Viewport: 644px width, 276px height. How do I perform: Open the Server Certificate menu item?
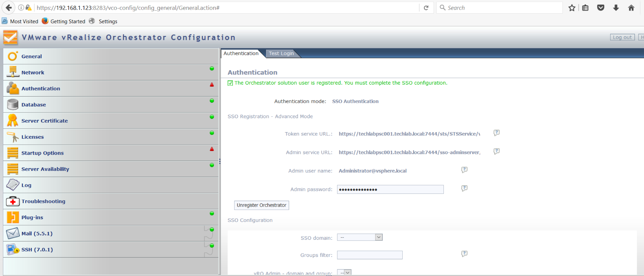point(111,121)
